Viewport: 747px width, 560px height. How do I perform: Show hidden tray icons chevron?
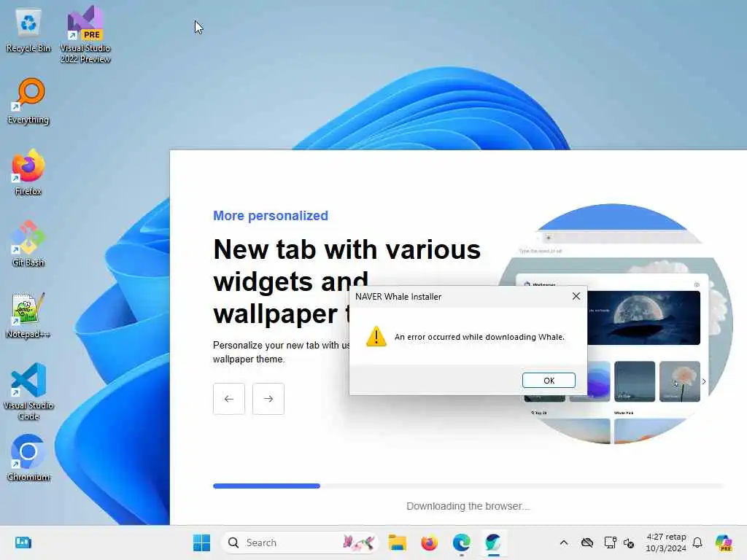(x=564, y=542)
